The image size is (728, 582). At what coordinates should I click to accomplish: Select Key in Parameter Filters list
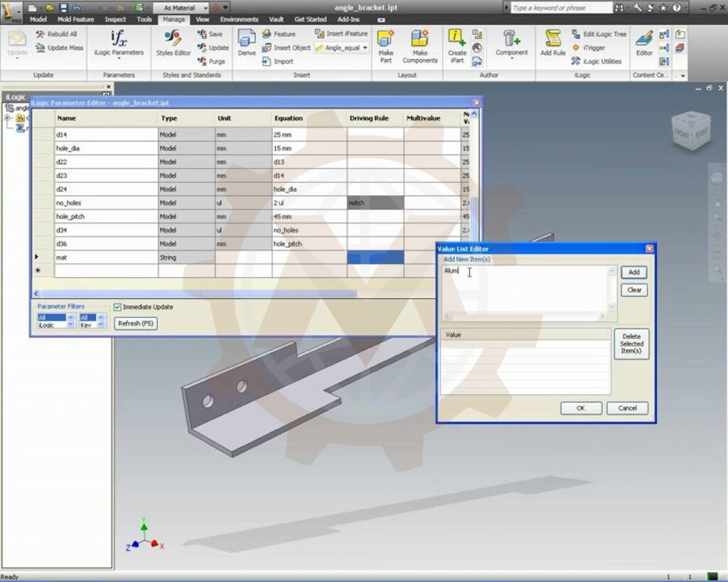[87, 325]
